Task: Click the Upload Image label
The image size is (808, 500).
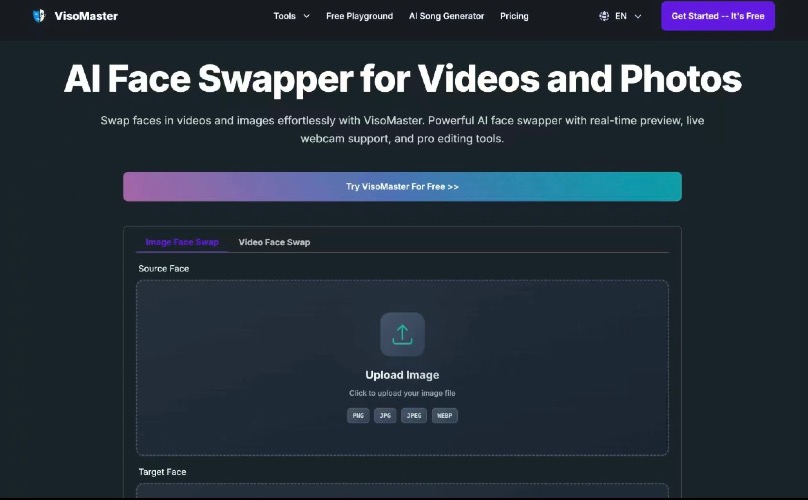Action: point(402,375)
